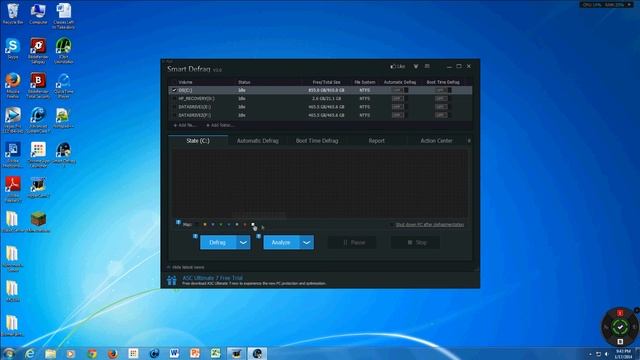Click the red map legend swatch
640x360 pixels.
pyautogui.click(x=245, y=224)
